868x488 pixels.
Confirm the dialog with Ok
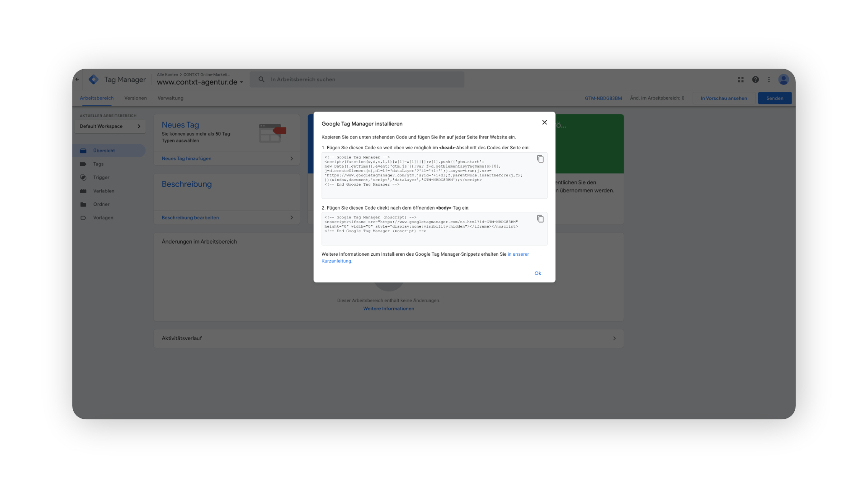[538, 273]
